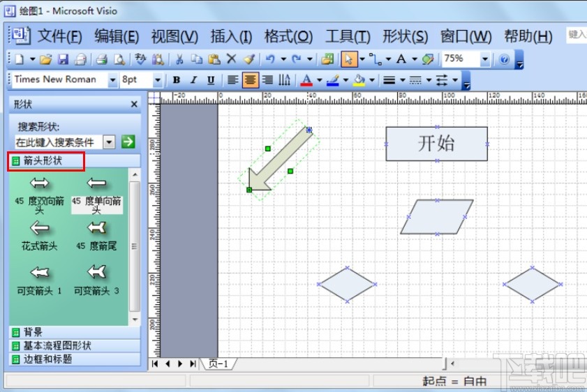Viewport: 587px width, 392px height.
Task: Open the search shapes history dropdown
Action: (x=109, y=142)
